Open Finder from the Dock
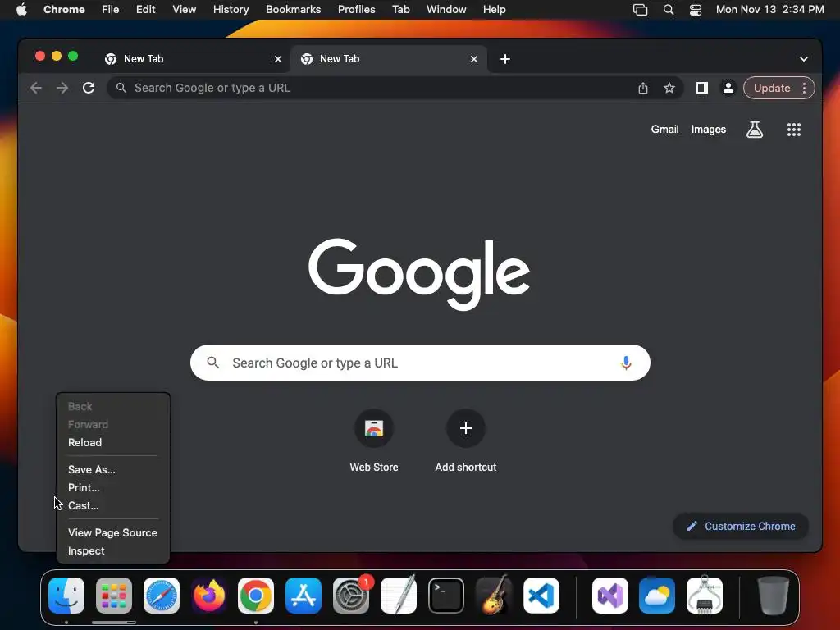The width and height of the screenshot is (840, 630). coord(66,596)
